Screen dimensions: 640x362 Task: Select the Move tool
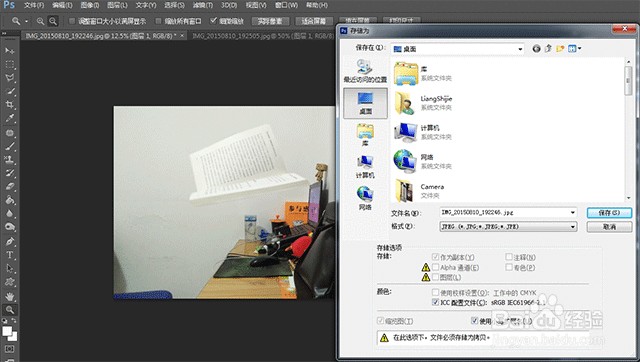(9, 51)
